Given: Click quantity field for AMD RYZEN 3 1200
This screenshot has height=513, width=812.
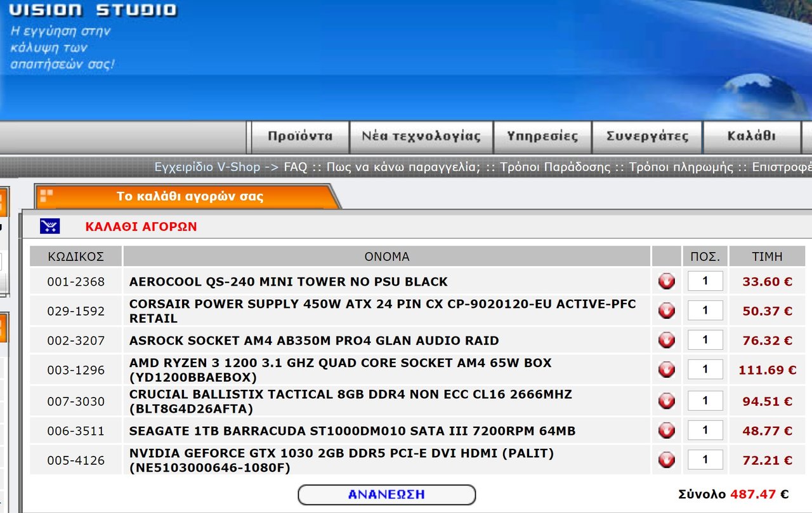Looking at the screenshot, I should 705,369.
